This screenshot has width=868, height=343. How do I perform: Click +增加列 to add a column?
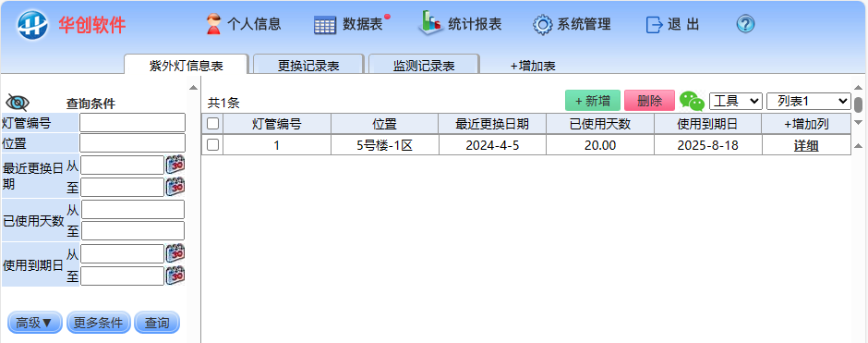tap(806, 124)
